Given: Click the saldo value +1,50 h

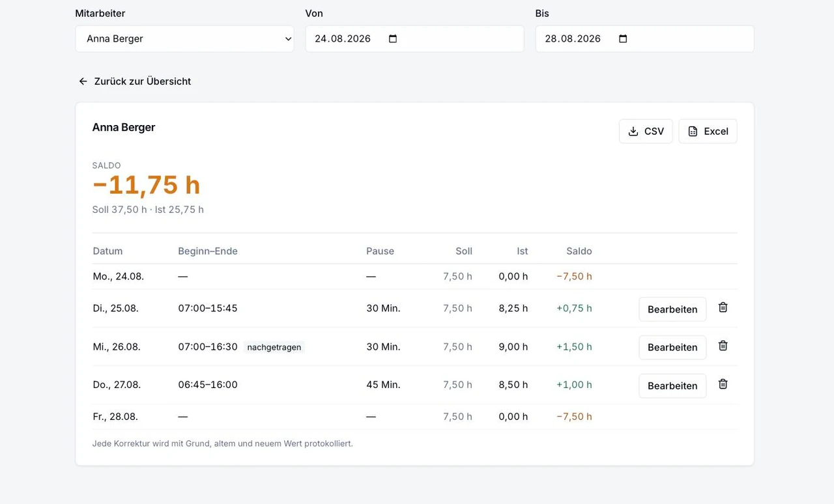Looking at the screenshot, I should click(x=574, y=346).
